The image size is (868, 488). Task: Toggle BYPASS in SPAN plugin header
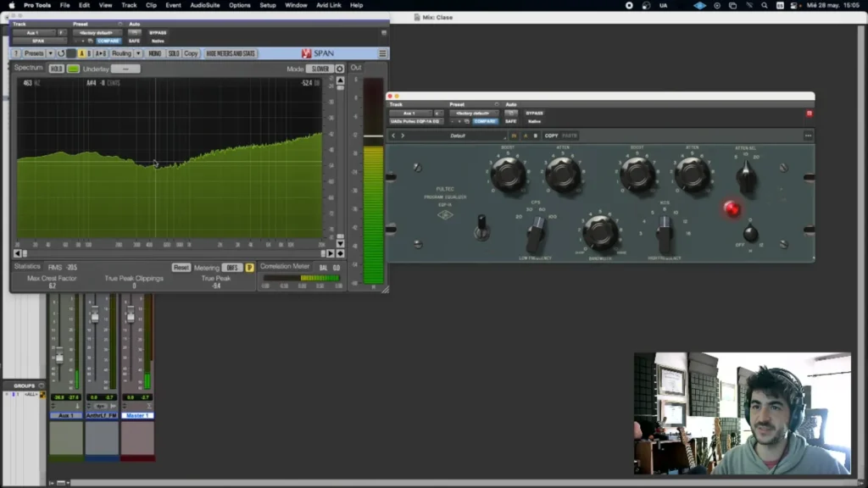coord(158,33)
